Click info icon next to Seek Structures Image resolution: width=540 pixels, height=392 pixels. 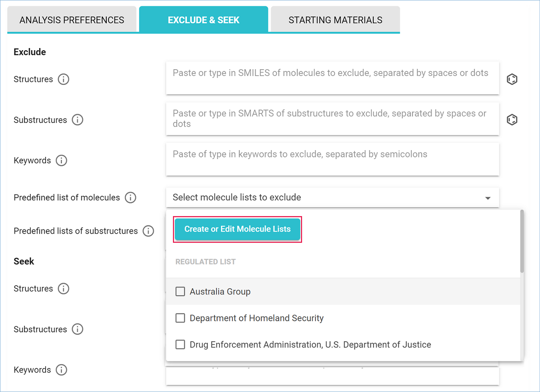point(63,289)
